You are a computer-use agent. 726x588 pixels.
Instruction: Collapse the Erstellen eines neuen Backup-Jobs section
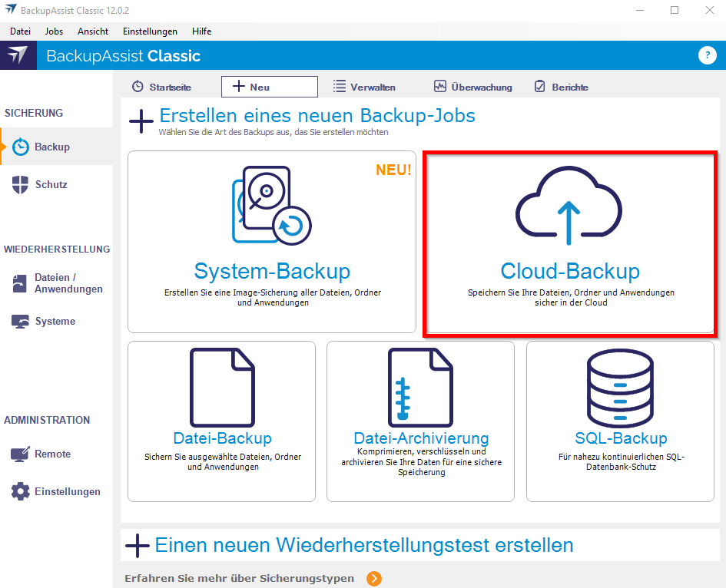click(141, 121)
